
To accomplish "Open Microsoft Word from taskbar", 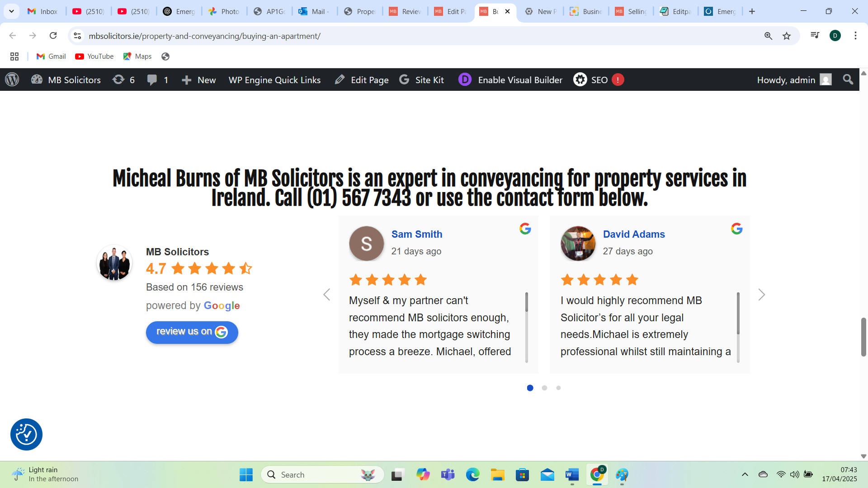I will pos(572,474).
